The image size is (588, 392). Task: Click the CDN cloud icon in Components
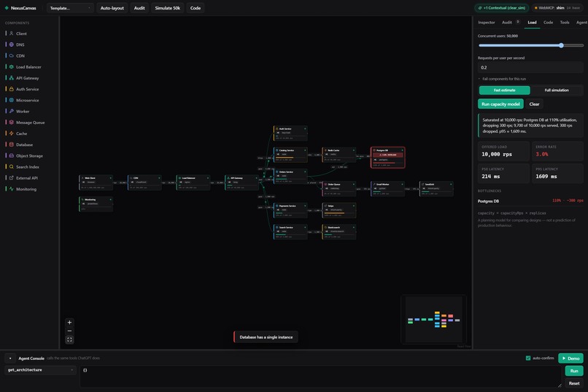click(12, 55)
